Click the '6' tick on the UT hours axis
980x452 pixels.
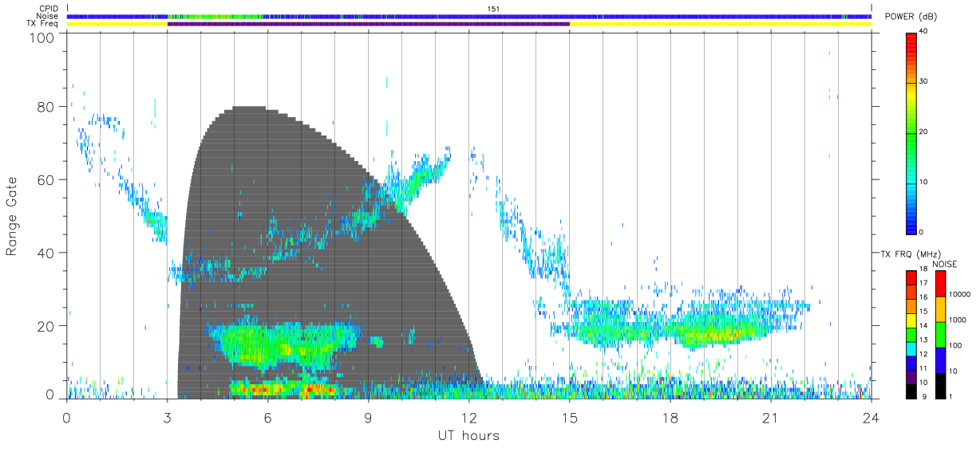tap(268, 417)
